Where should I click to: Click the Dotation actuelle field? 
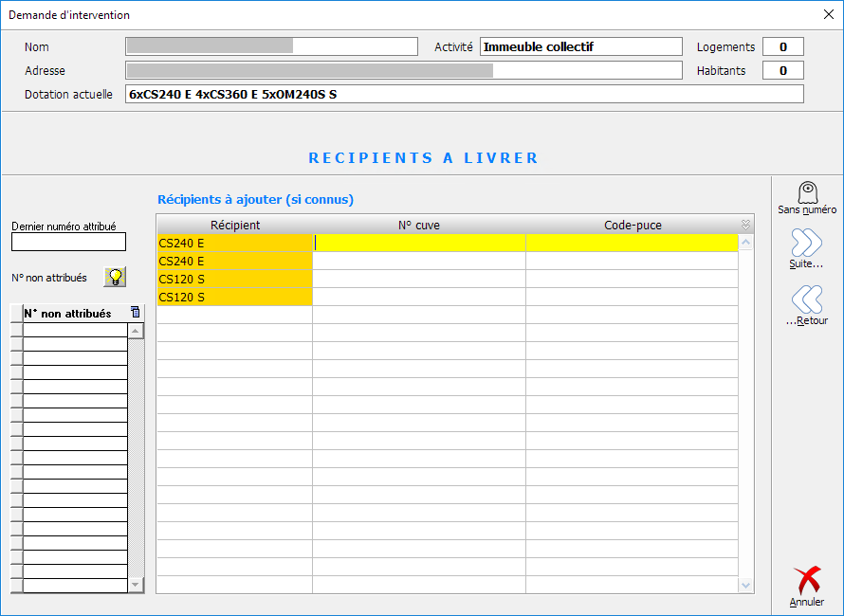[464, 94]
